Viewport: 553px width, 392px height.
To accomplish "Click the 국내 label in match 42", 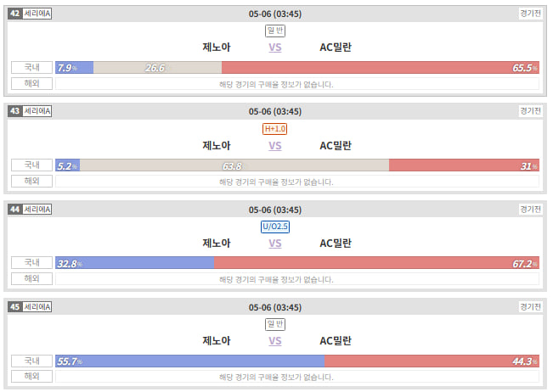I will tap(31, 67).
